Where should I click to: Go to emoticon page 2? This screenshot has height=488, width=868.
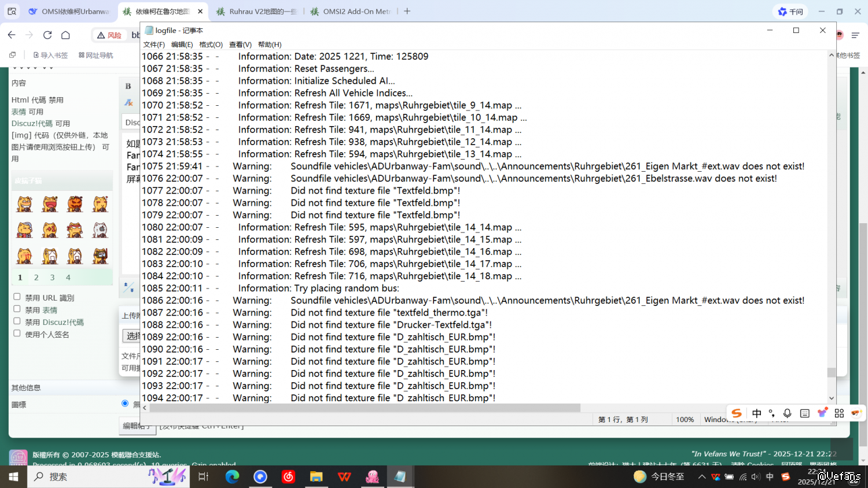click(36, 278)
